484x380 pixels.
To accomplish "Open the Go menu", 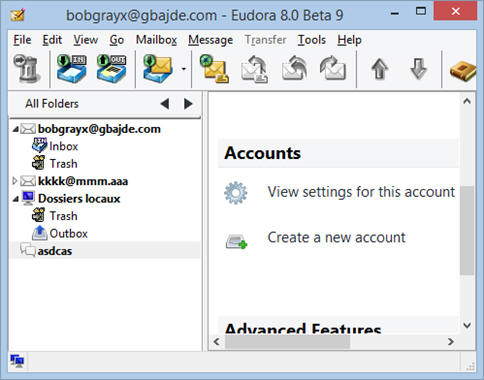I will 117,40.
